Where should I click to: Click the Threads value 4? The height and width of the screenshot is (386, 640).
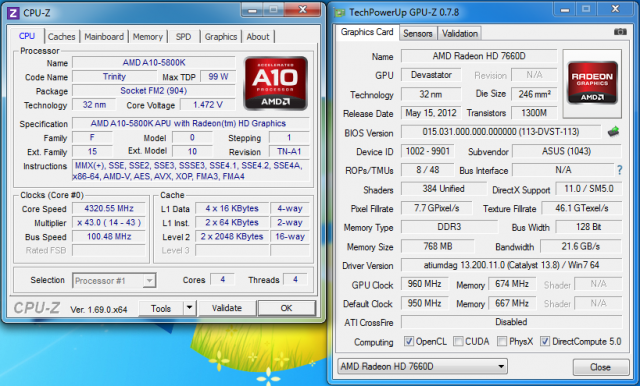295,280
